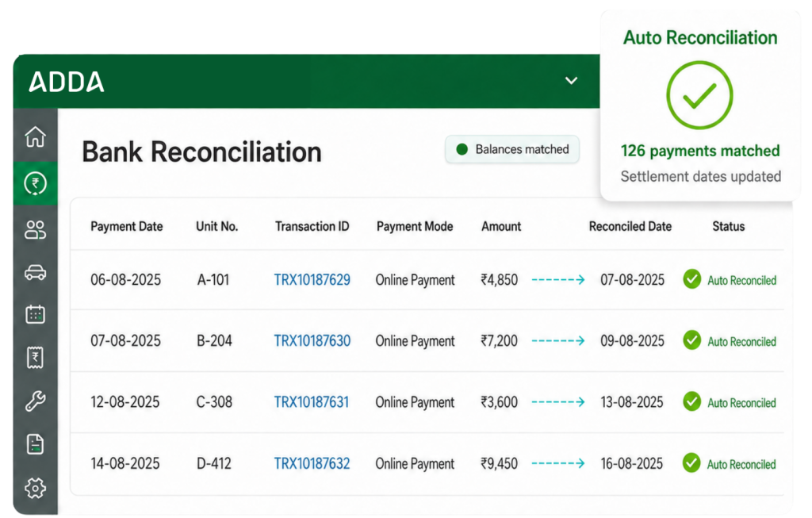The width and height of the screenshot is (812, 518).
Task: Select the rupee payments sidebar icon
Action: [35, 183]
